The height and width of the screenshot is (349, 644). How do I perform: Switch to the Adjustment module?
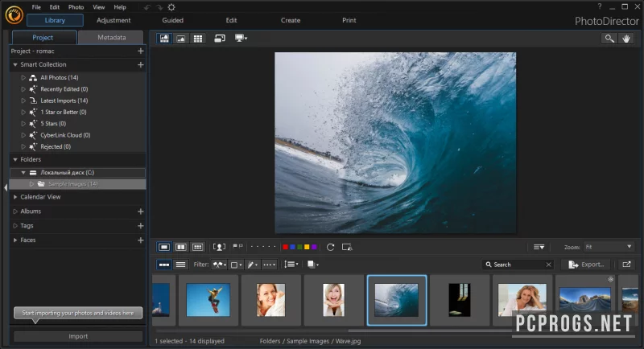114,20
